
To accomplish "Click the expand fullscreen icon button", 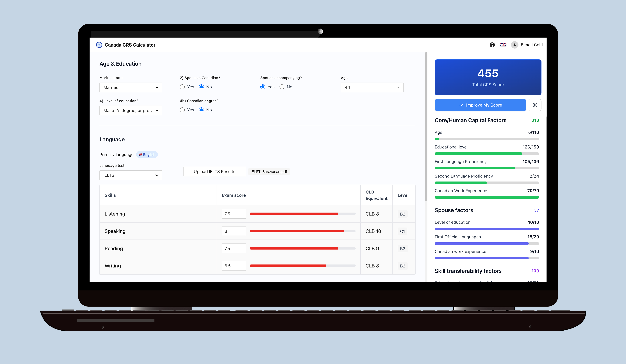I will point(535,105).
